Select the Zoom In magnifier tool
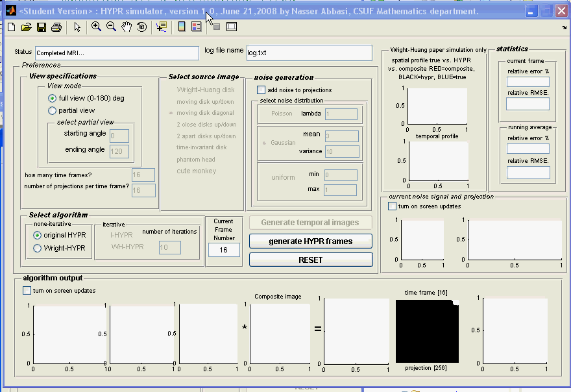Screen dimensions: 571x392 tap(96, 27)
